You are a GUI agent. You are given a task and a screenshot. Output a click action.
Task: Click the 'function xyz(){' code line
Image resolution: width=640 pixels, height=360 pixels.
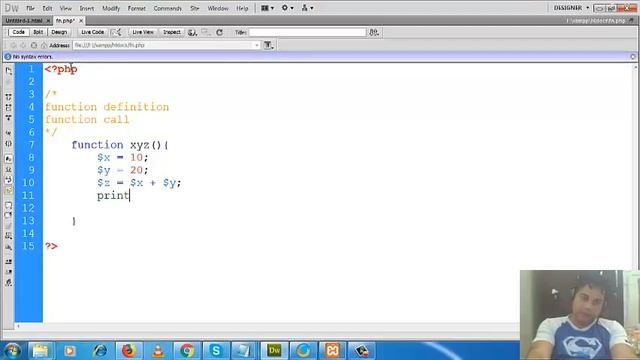120,145
